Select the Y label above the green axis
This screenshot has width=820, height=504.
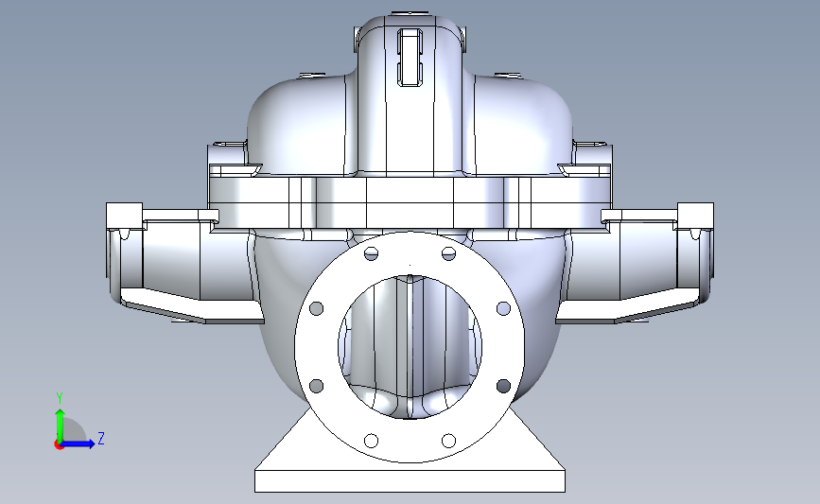[x=60, y=399]
